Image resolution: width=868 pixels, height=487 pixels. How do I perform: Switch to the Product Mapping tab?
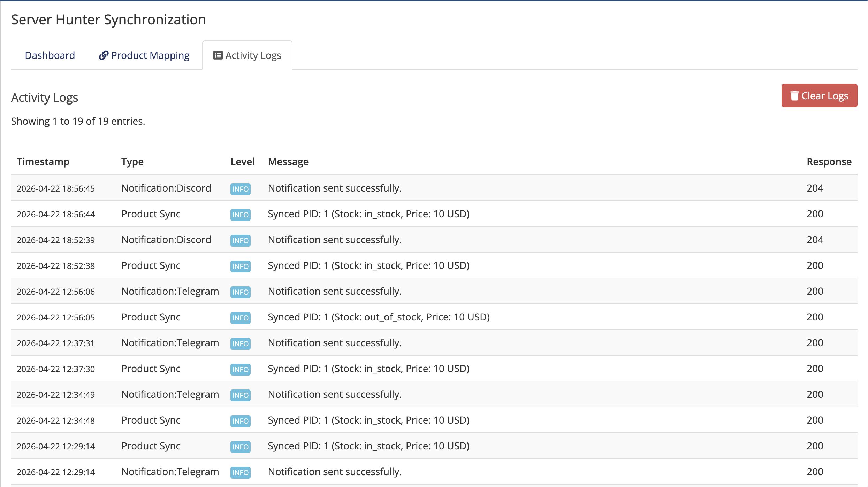(x=144, y=55)
